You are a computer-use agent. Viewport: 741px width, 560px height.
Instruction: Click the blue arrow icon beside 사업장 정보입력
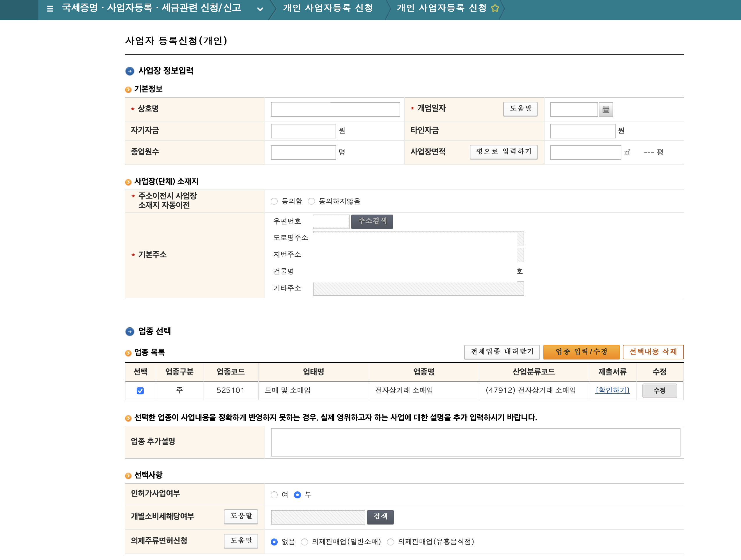(x=130, y=71)
